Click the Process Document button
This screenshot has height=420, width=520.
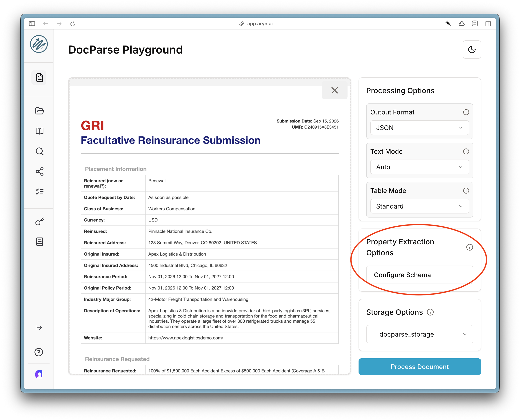(x=419, y=366)
